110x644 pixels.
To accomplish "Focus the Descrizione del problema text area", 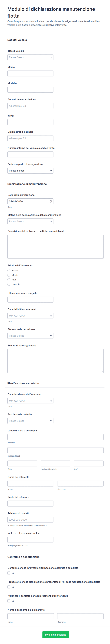I will coord(55,247).
